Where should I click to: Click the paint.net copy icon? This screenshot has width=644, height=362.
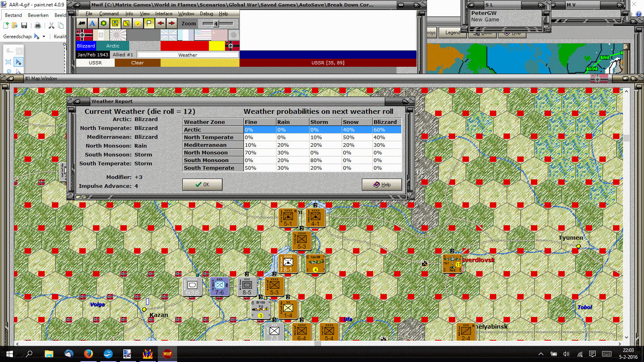(x=61, y=25)
